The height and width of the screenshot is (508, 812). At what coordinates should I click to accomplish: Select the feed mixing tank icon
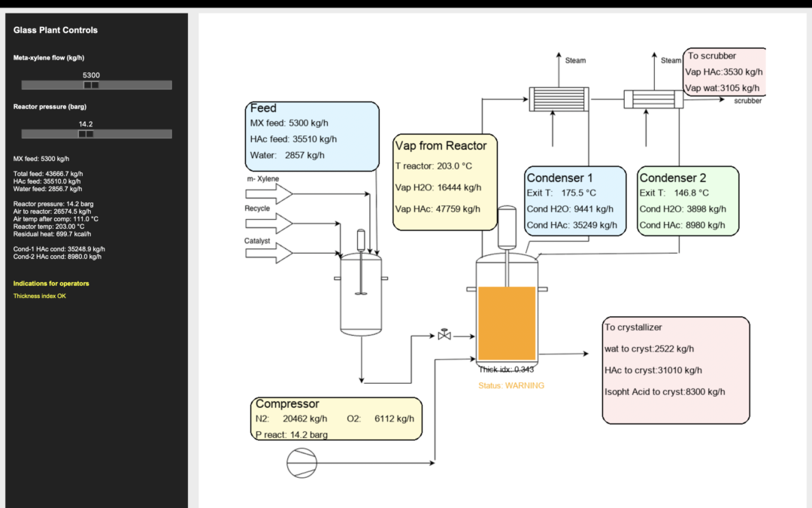tap(361, 294)
